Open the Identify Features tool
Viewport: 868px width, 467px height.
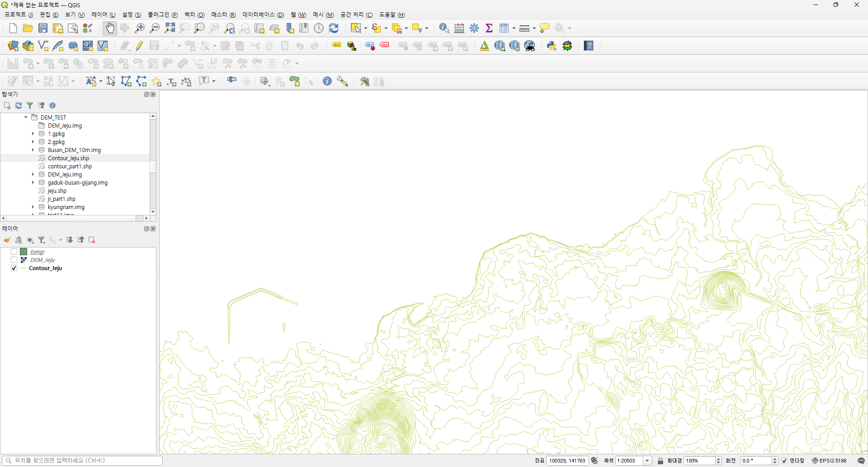coord(444,28)
